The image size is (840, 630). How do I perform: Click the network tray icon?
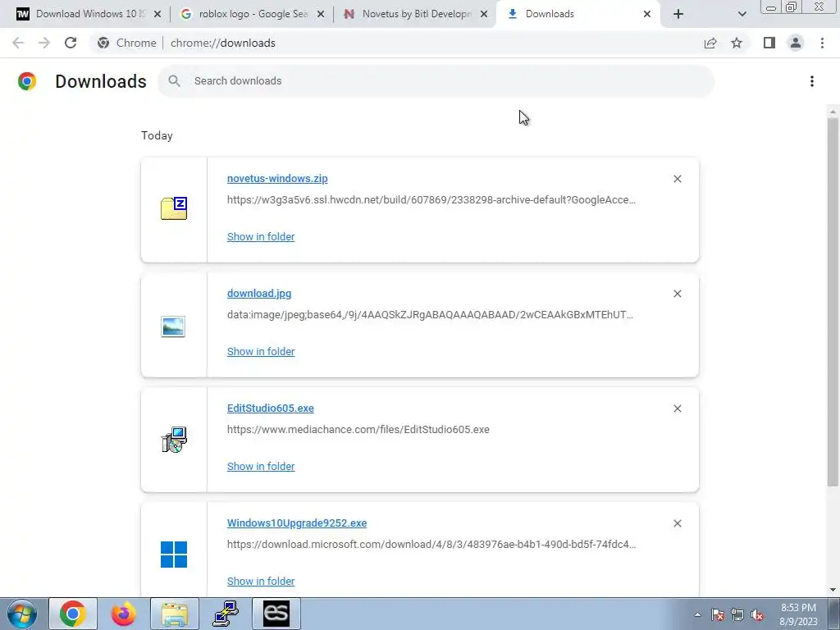[x=737, y=614]
